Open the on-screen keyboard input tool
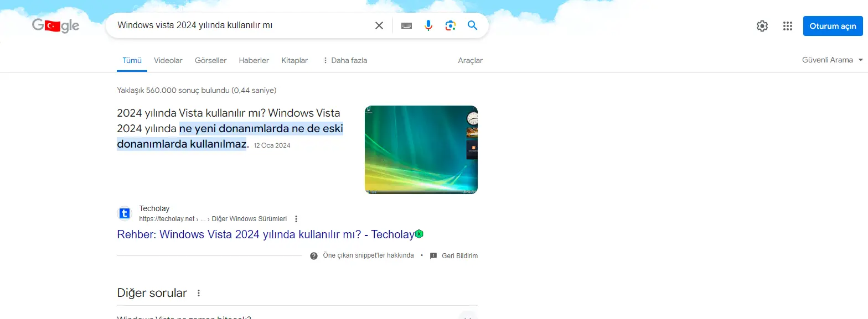The width and height of the screenshot is (868, 319). 406,25
